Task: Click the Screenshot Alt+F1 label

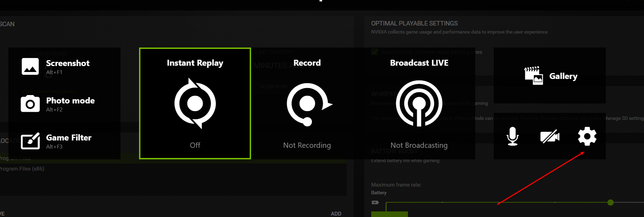Action: click(x=54, y=72)
